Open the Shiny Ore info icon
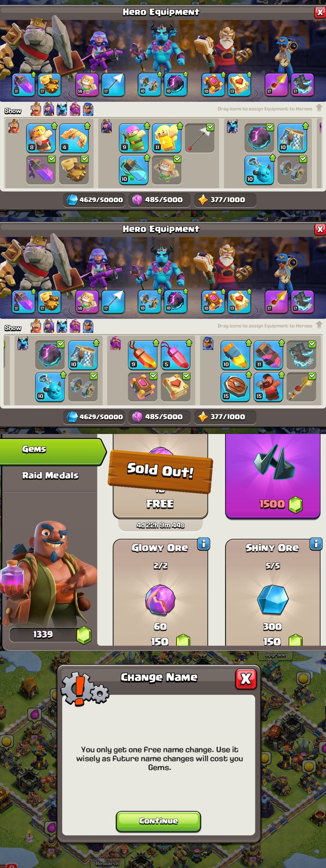The height and width of the screenshot is (868, 326). 316,543
